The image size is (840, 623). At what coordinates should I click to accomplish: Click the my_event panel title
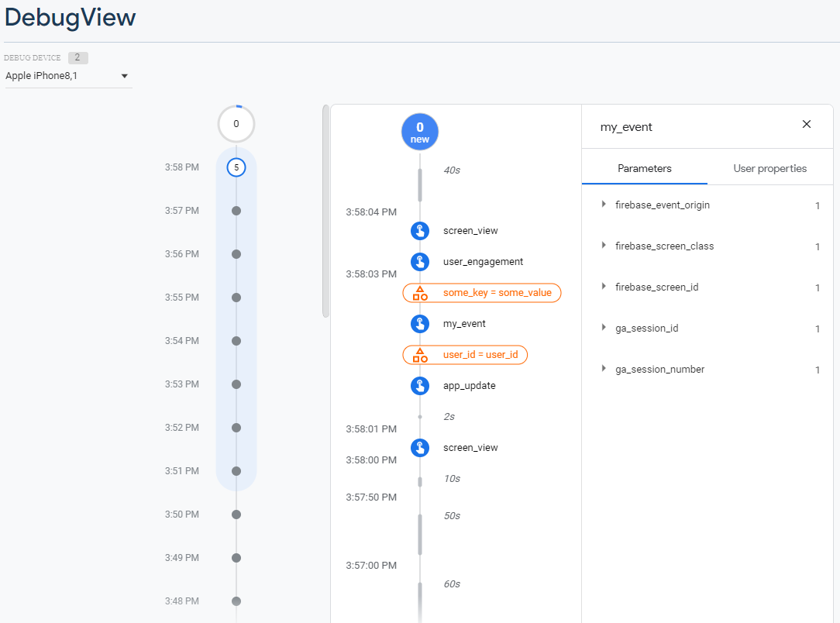point(626,128)
